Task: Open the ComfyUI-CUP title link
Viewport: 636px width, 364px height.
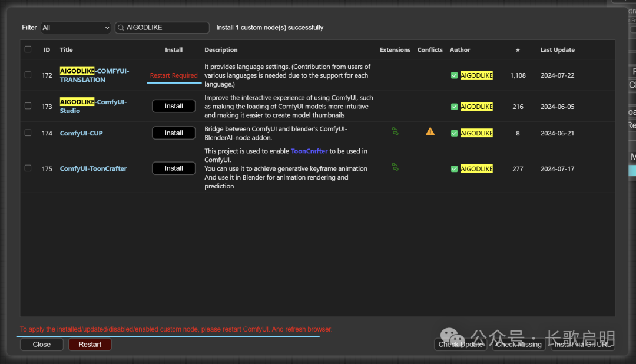Action: coord(81,133)
